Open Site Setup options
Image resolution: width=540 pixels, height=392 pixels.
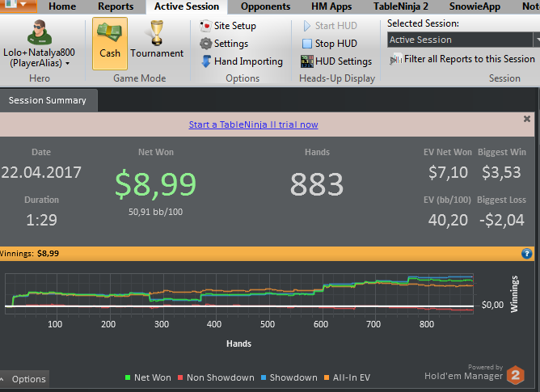(x=228, y=26)
